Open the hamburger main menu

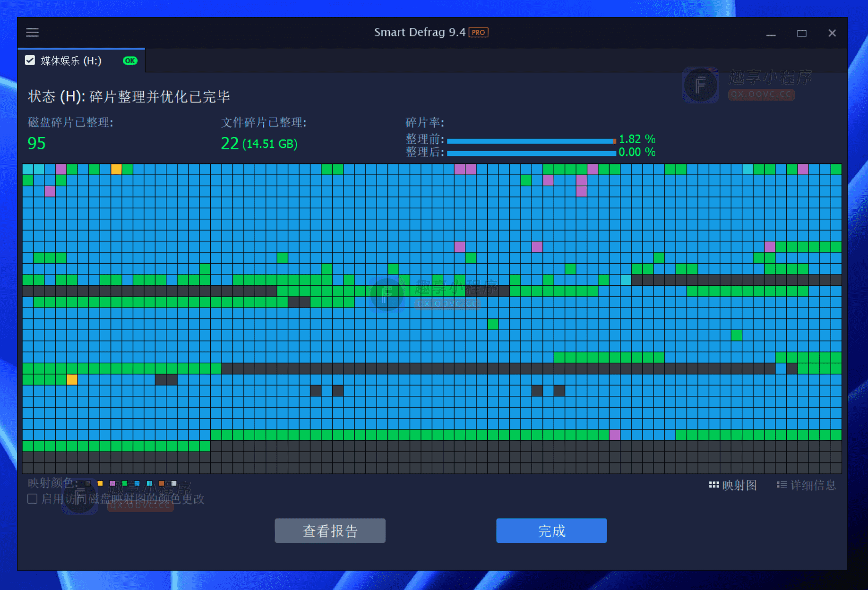pos(32,33)
